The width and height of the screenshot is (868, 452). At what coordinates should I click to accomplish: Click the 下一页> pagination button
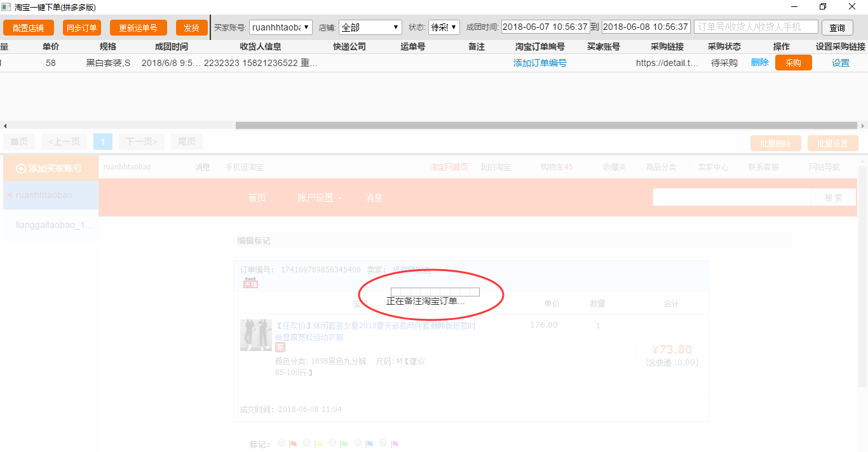tap(141, 142)
